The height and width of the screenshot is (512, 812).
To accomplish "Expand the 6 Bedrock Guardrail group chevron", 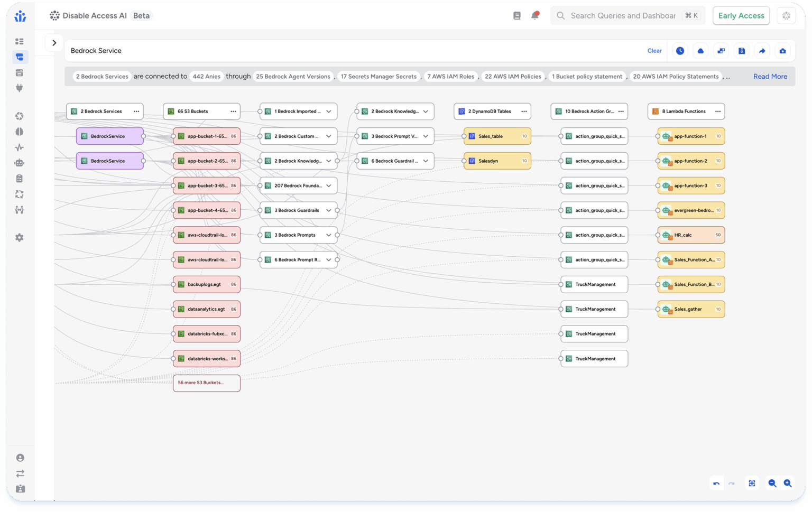I will [425, 161].
